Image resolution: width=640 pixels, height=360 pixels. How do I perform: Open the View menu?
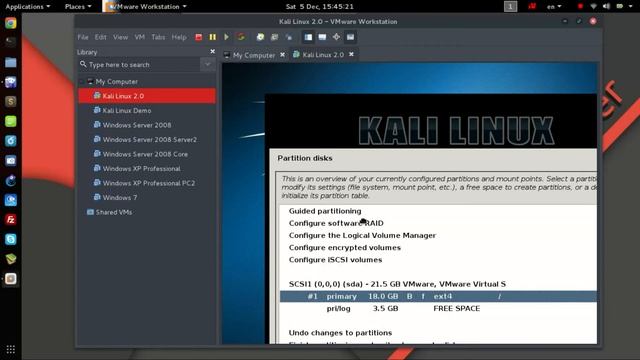[x=120, y=37]
